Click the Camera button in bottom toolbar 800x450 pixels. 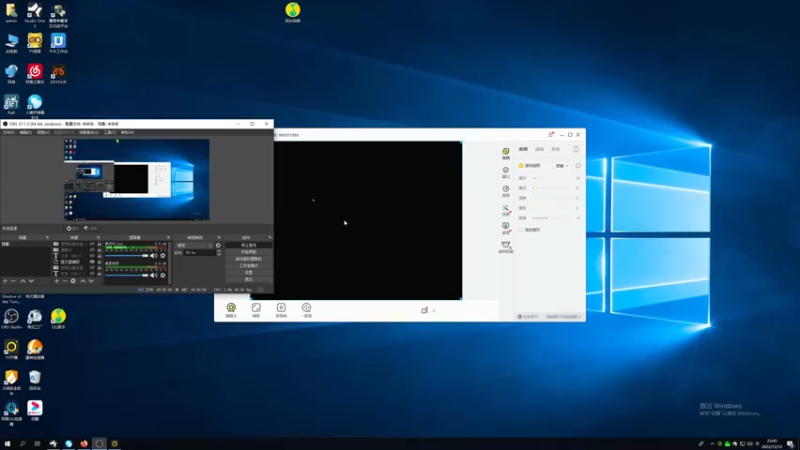coord(231,310)
